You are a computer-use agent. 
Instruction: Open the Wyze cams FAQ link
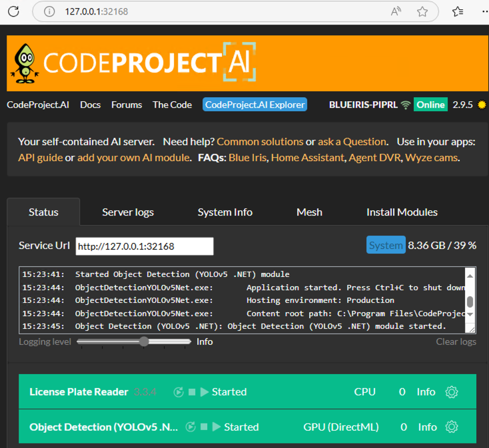point(432,158)
